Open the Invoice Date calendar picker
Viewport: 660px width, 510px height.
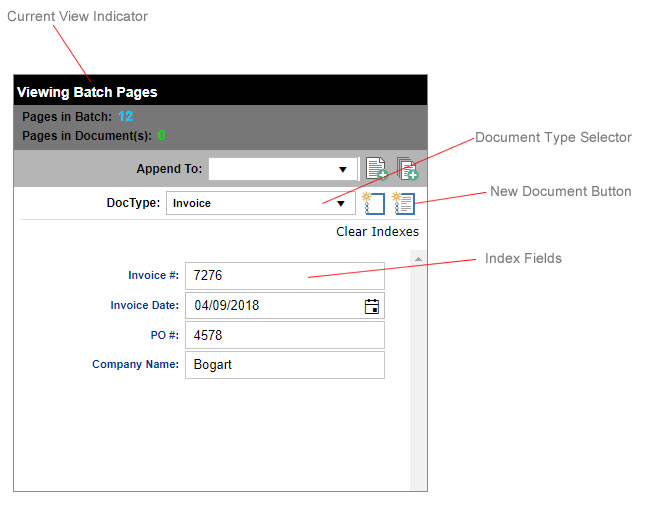tap(372, 306)
